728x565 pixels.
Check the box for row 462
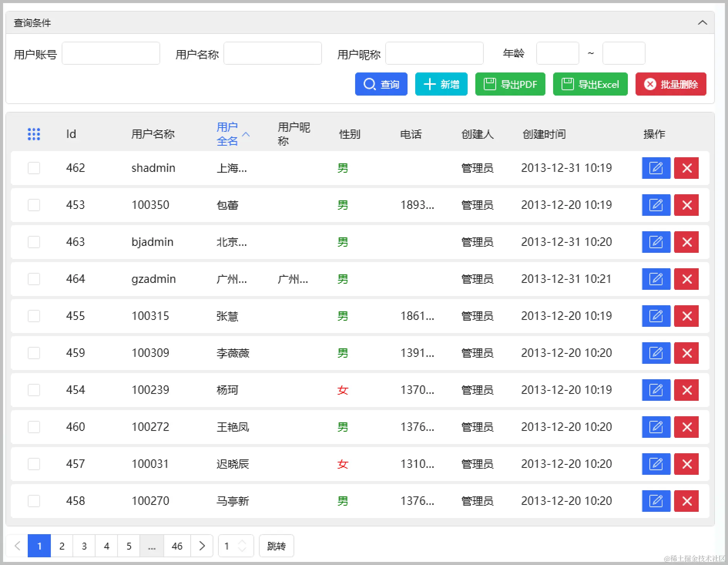34,168
